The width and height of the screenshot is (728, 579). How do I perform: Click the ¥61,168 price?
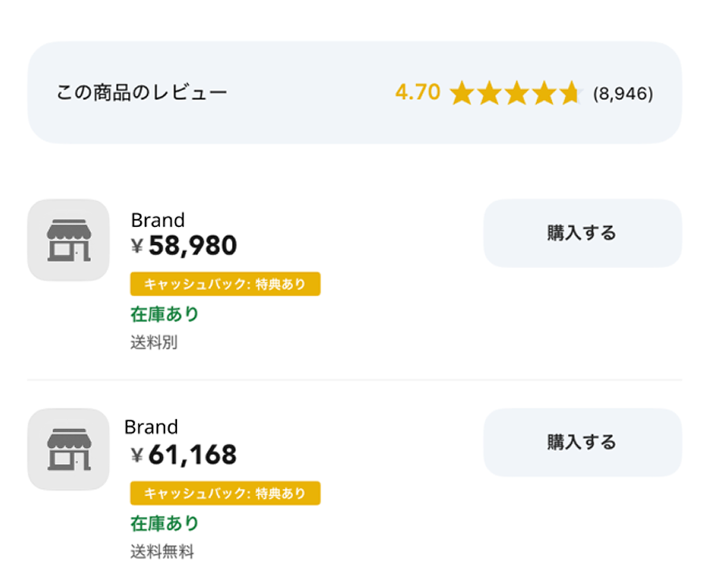click(184, 455)
